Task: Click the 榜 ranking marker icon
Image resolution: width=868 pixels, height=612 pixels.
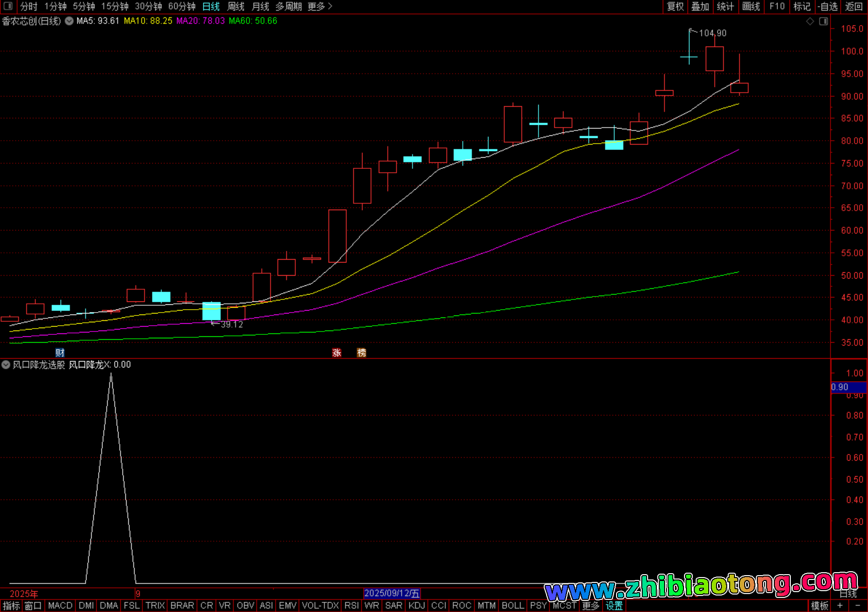Action: click(362, 353)
